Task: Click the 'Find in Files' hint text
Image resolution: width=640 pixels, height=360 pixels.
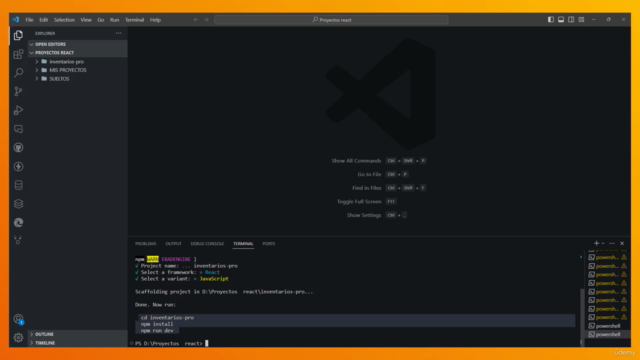Action: (367, 188)
